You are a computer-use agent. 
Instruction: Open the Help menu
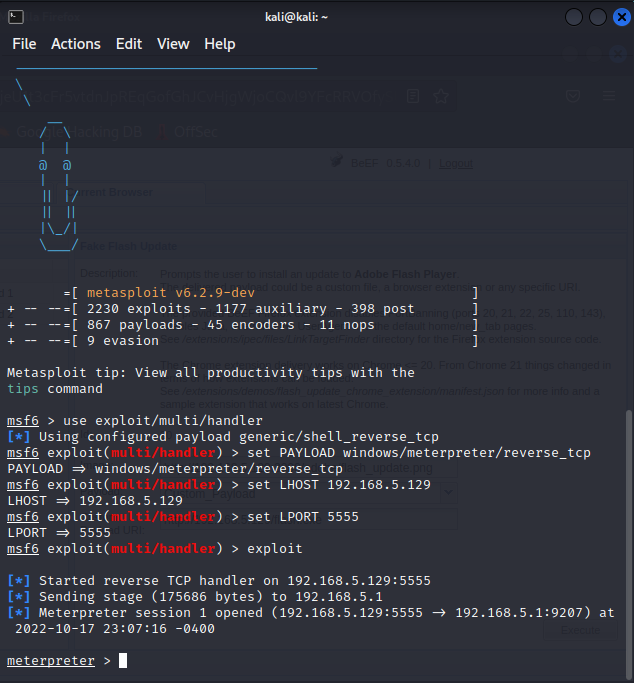(x=220, y=44)
